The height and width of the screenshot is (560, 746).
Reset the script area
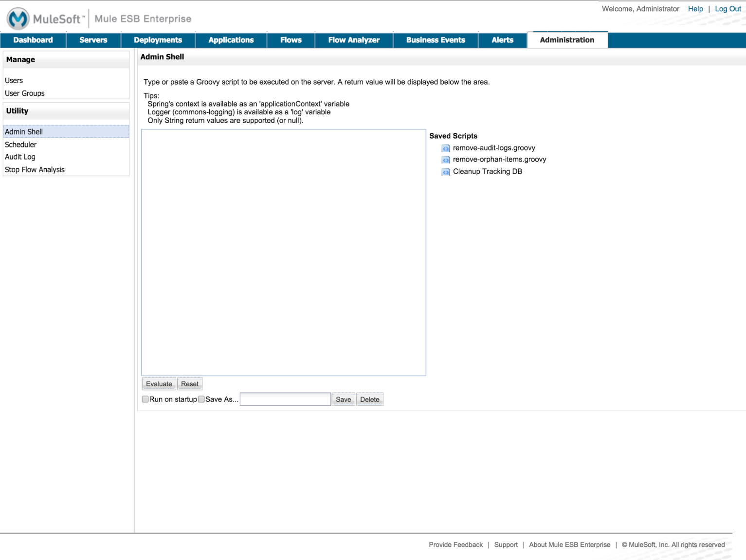point(189,383)
